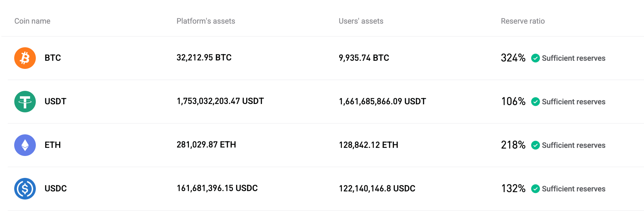This screenshot has height=212, width=644.
Task: Click the green checkmark on the USDT row
Action: tap(536, 102)
